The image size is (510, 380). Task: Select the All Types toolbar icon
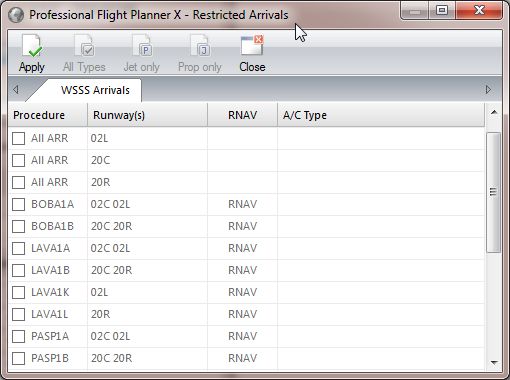pos(84,47)
